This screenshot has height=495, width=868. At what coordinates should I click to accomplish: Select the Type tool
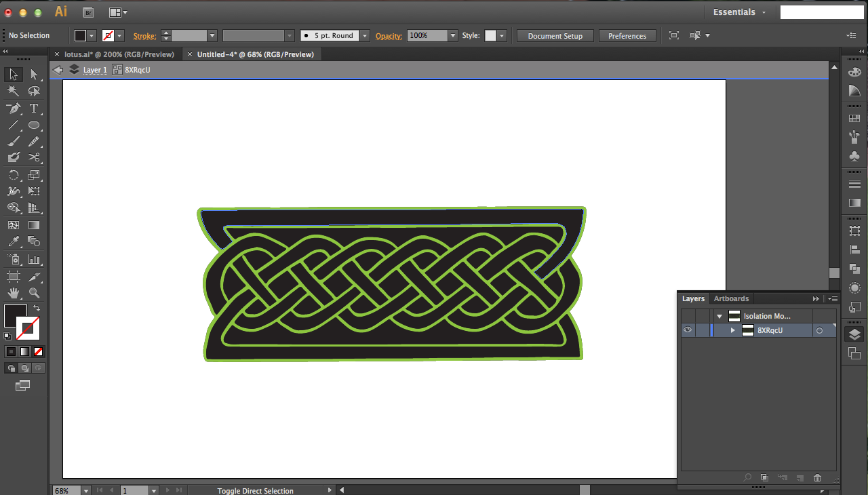34,108
